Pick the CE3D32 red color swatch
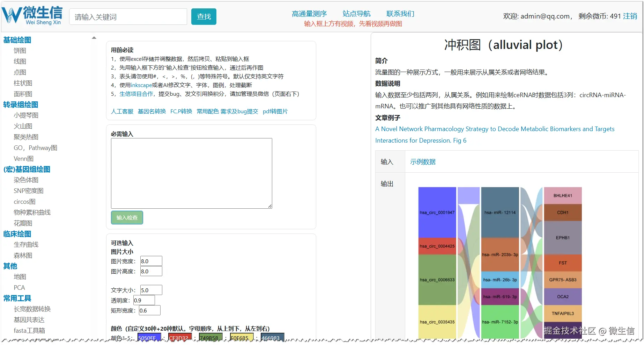644x345 pixels. pos(180,337)
